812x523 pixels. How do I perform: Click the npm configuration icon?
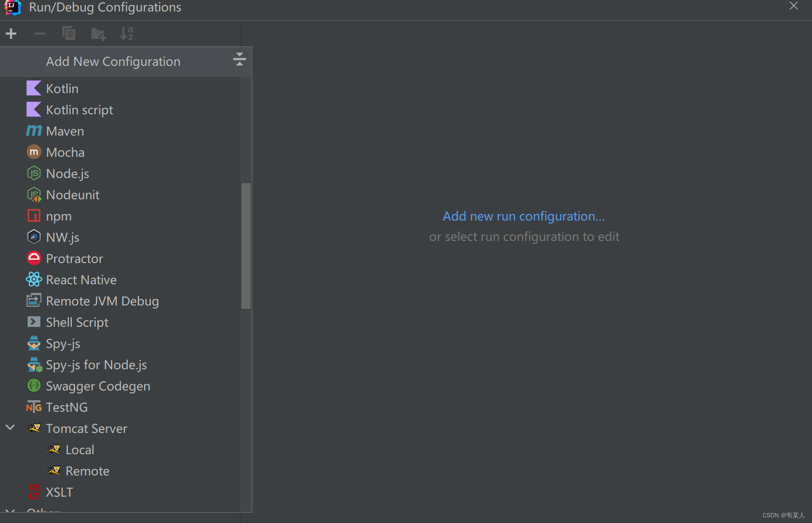34,215
